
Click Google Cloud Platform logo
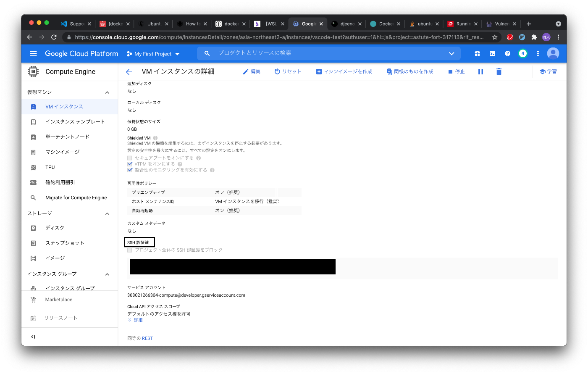(81, 54)
